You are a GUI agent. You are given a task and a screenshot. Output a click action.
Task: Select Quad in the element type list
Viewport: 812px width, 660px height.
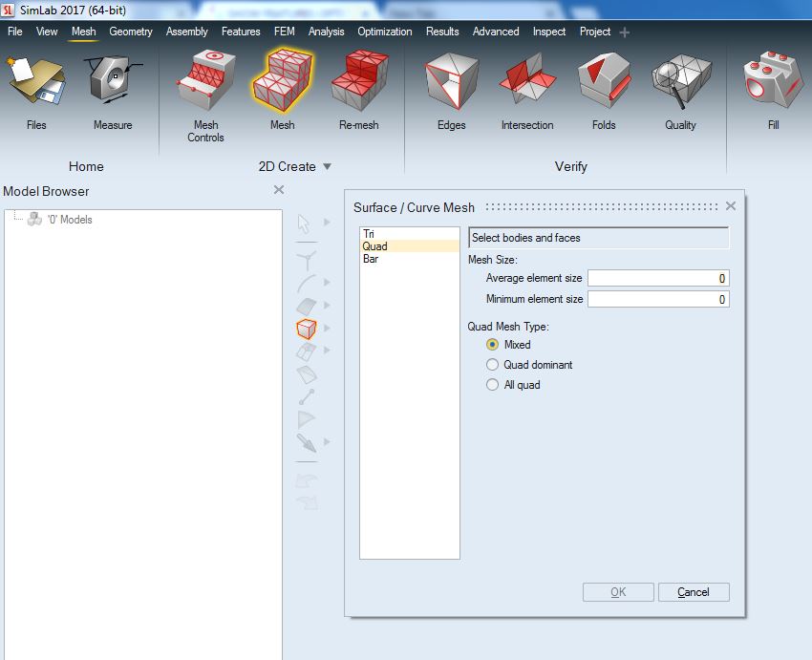tap(409, 245)
